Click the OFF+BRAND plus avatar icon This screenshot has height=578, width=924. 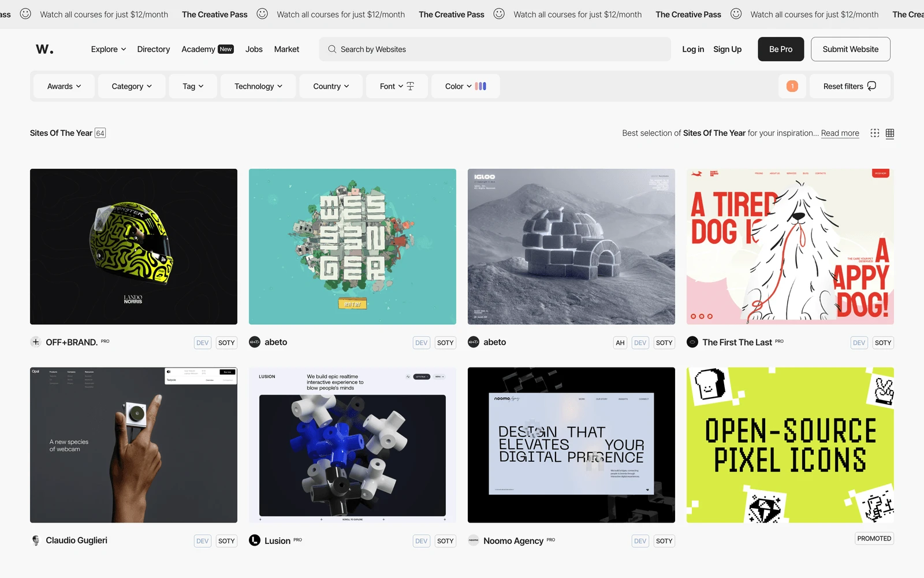coord(36,342)
